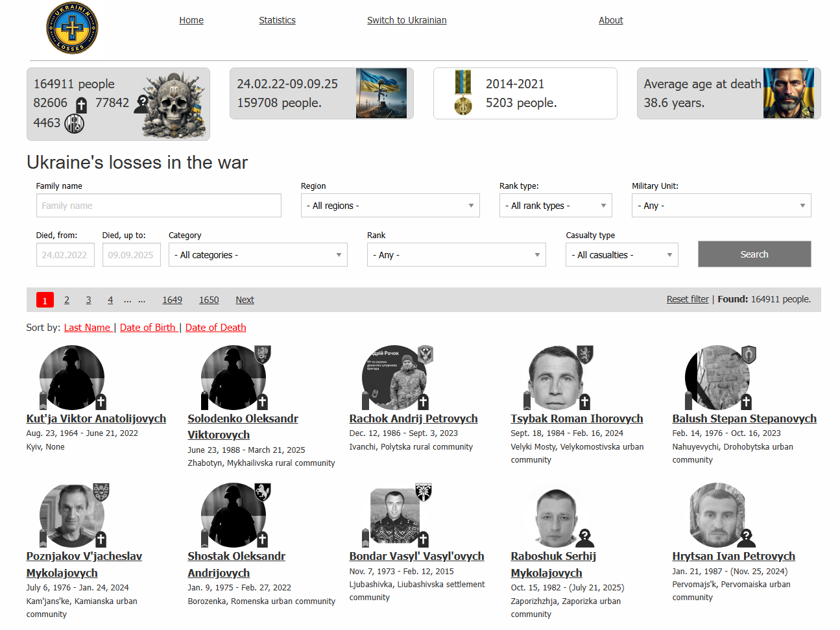The image size is (840, 630).
Task: Go to results page 4
Action: click(110, 300)
